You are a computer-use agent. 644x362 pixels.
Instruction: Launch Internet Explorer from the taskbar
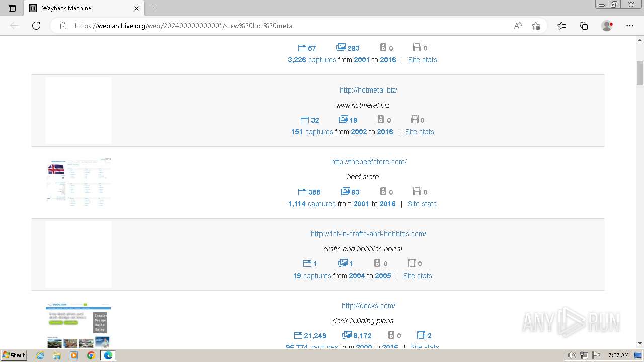(x=40, y=355)
